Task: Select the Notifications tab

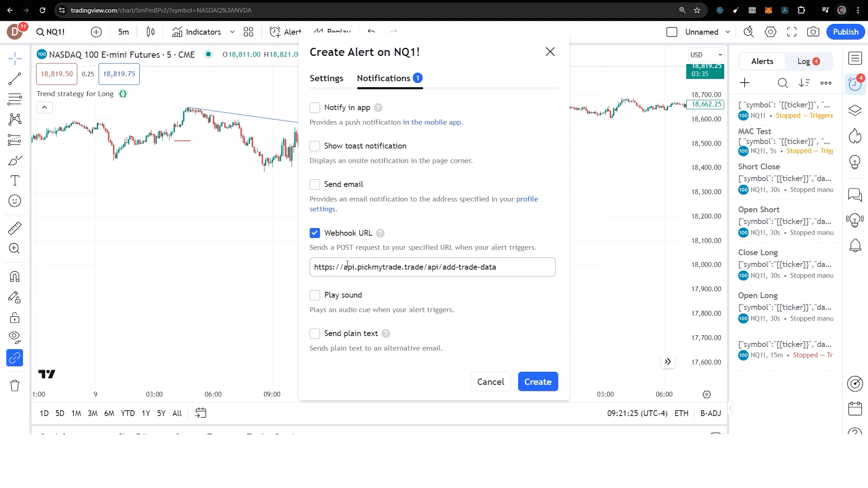Action: coord(390,78)
